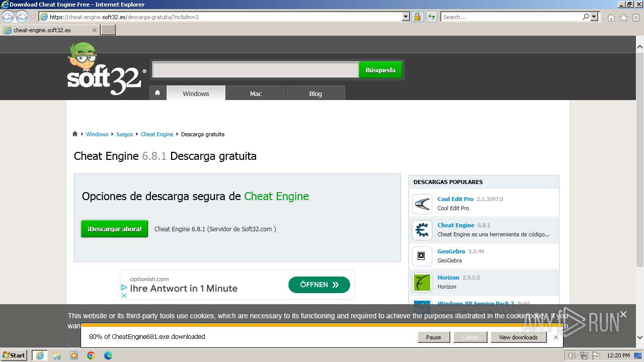This screenshot has width=644, height=362.
Task: Click the refresh page icon
Action: point(432,17)
